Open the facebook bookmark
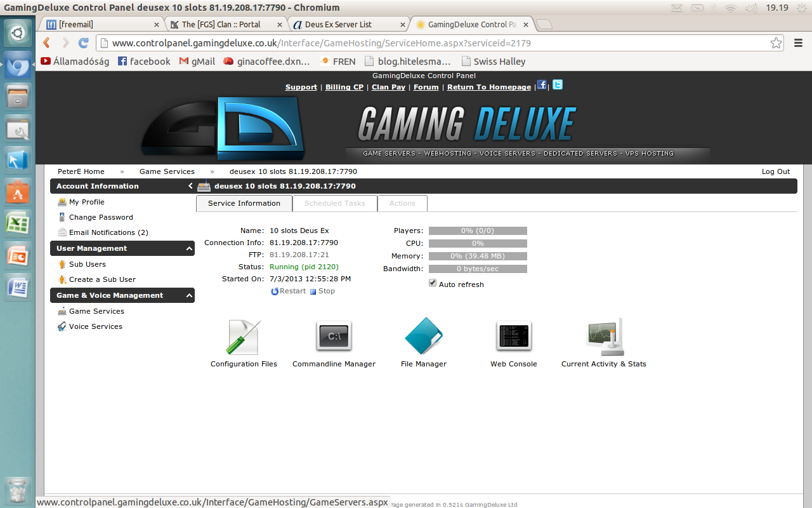This screenshot has width=812, height=508. [144, 62]
